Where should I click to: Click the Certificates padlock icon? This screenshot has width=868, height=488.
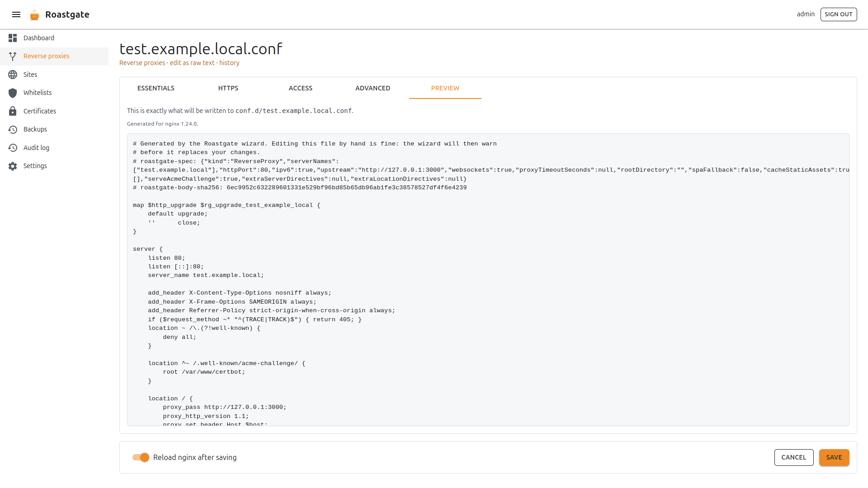(13, 111)
